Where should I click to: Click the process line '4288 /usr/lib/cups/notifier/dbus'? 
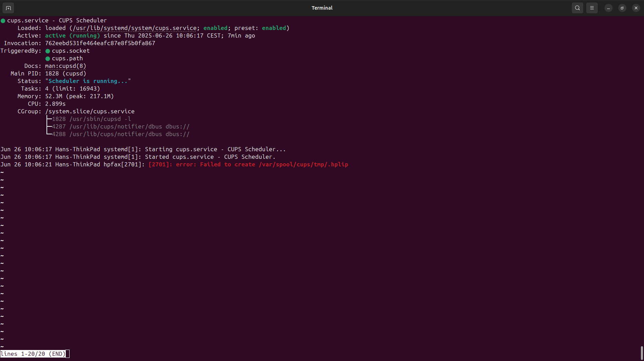121,134
